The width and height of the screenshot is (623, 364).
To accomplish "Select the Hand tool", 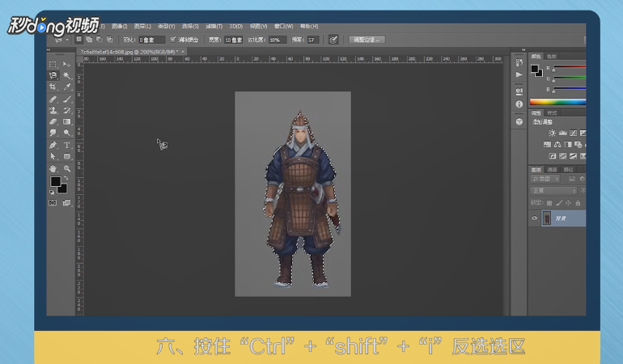I will pos(53,168).
